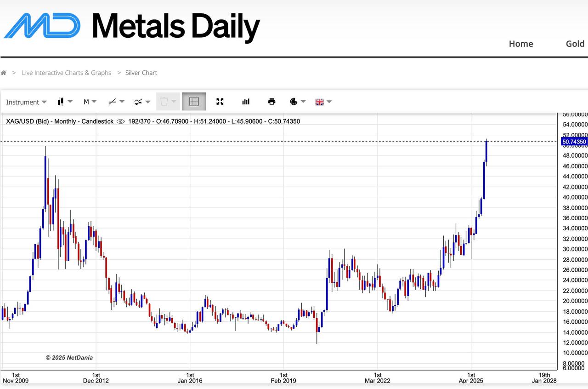Toggle the crosshair cursor button
This screenshot has width=588, height=389.
pos(194,102)
